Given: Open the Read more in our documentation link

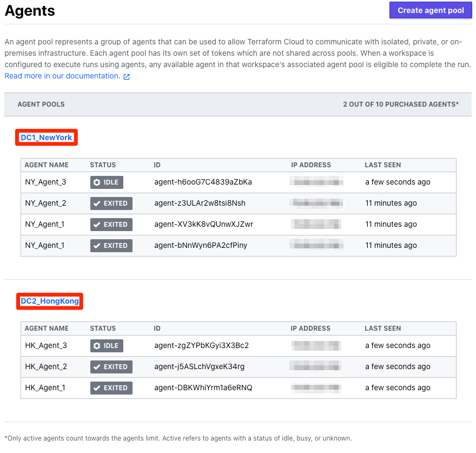Looking at the screenshot, I should click(x=63, y=76).
